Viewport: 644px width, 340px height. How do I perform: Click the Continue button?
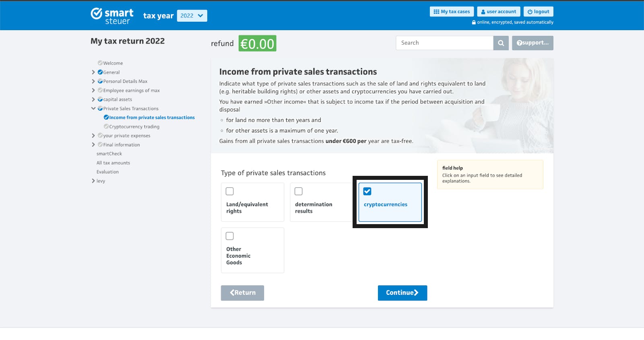coord(402,293)
